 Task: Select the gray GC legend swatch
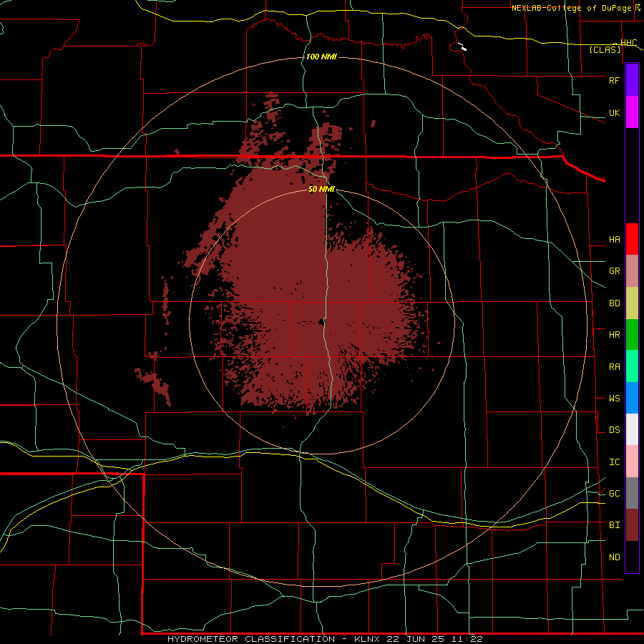pos(632,493)
